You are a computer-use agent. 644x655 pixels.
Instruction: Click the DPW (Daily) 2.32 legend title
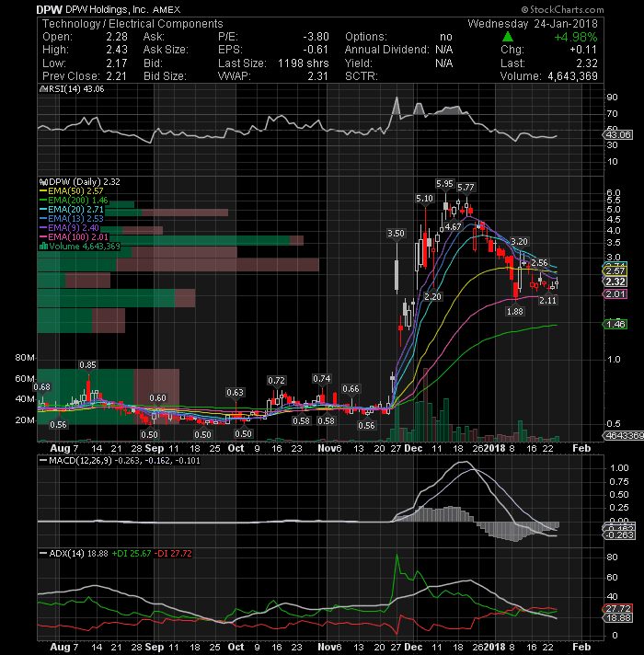[x=84, y=182]
